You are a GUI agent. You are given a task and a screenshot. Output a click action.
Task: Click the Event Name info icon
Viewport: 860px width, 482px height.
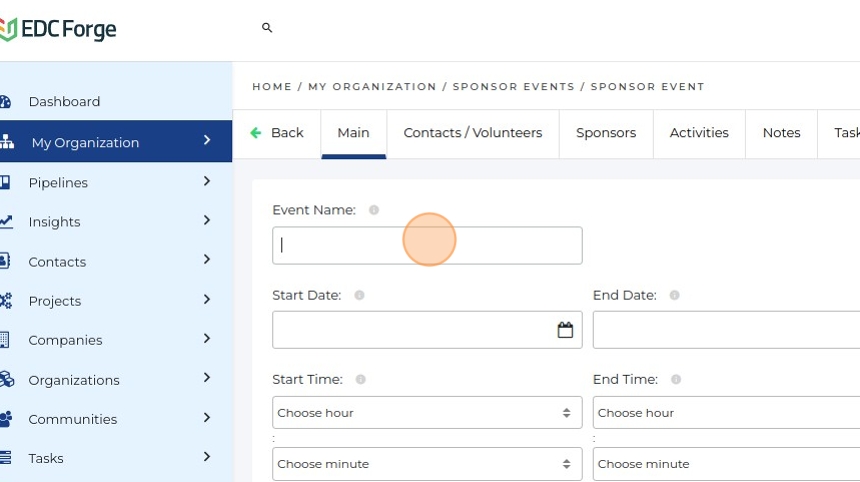coord(374,210)
